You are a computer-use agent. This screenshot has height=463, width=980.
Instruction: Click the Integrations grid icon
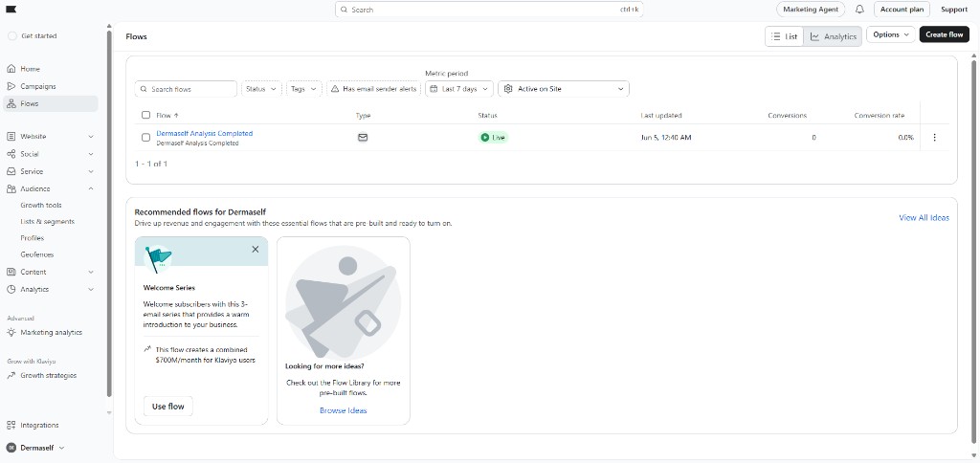click(11, 425)
